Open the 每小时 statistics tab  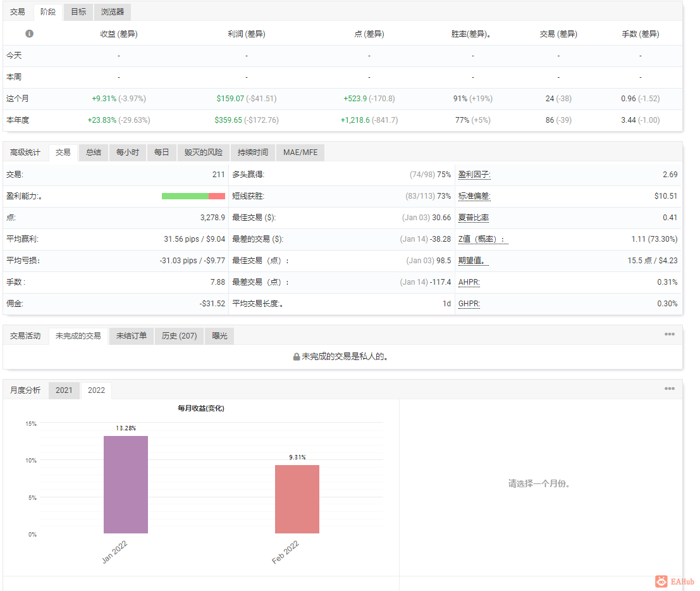pos(127,152)
